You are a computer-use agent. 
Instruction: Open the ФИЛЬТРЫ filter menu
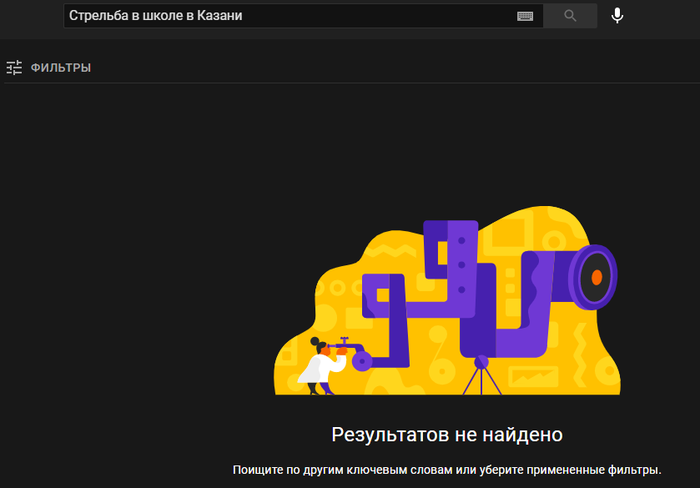(x=60, y=68)
